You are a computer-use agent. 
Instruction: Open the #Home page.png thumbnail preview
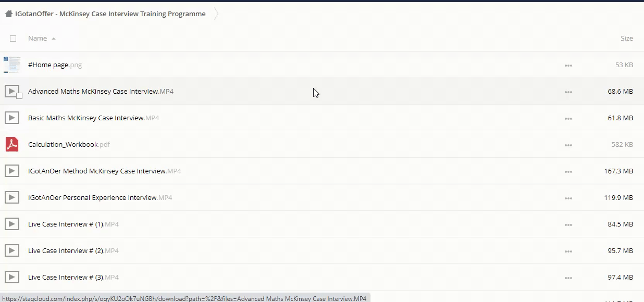[x=12, y=65]
